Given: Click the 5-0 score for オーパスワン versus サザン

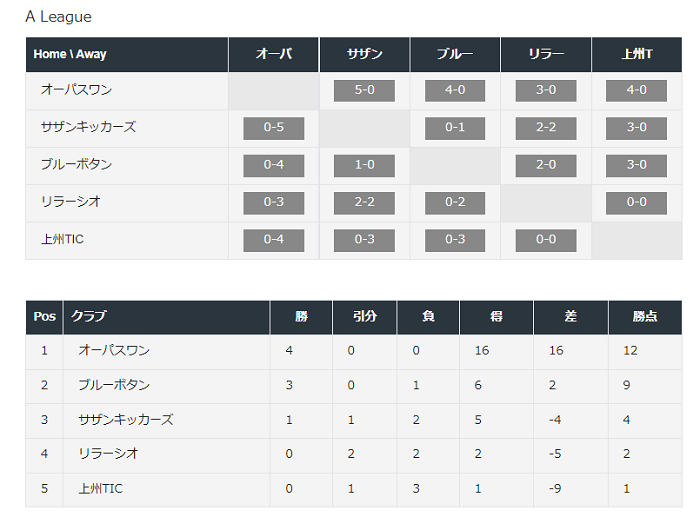Looking at the screenshot, I should 364,91.
